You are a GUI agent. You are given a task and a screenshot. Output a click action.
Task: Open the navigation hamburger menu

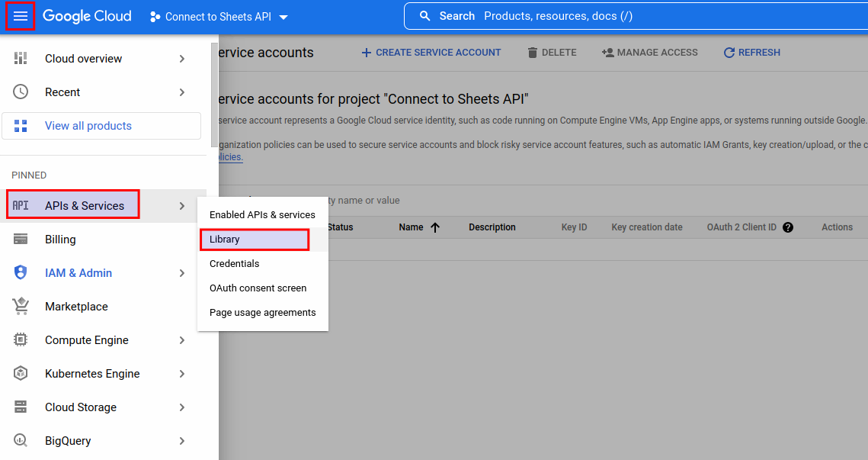(x=21, y=15)
